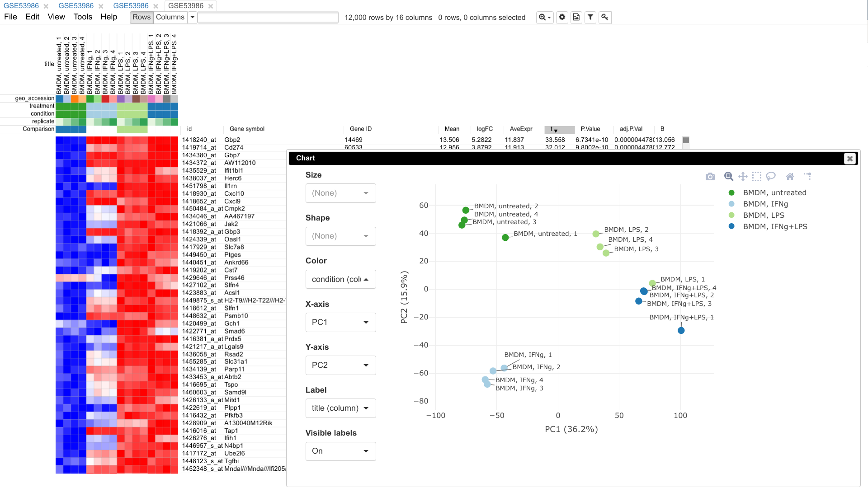Click the GSE53986 third tab
Viewport: 868px width, 488px height.
(x=131, y=6)
